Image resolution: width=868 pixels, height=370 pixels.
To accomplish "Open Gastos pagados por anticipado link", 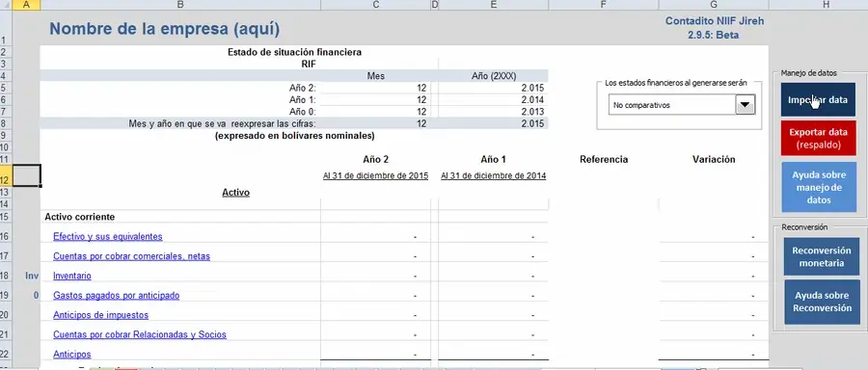I will point(117,296).
